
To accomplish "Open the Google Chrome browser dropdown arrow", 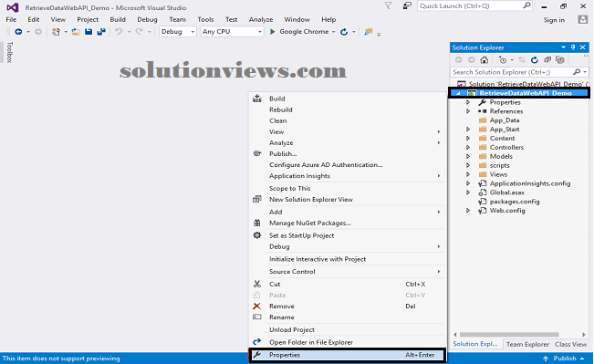I will point(333,32).
